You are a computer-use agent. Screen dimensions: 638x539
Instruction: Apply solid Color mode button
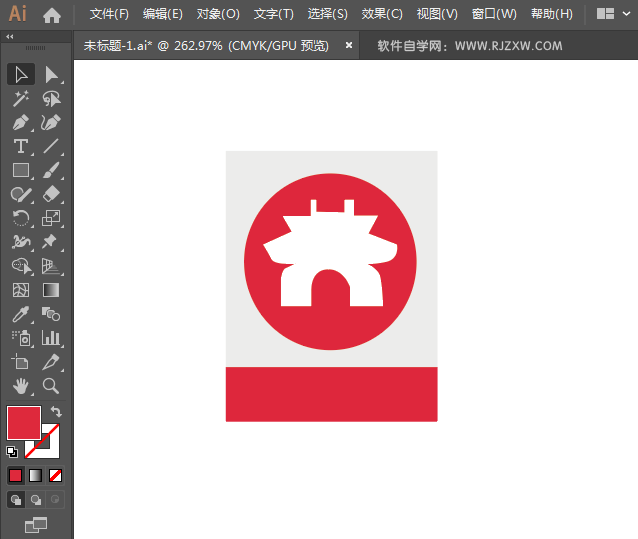coord(15,476)
